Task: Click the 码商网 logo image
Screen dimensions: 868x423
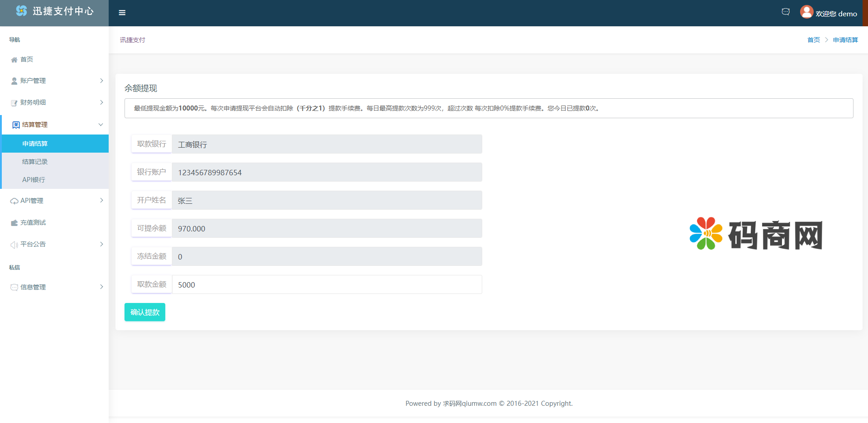Action: [x=755, y=234]
